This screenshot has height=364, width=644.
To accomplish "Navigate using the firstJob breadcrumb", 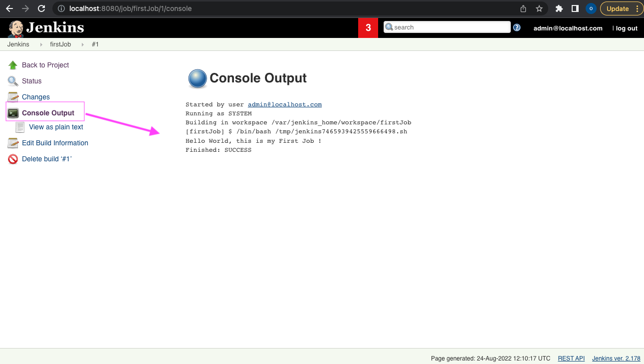I will tap(60, 44).
